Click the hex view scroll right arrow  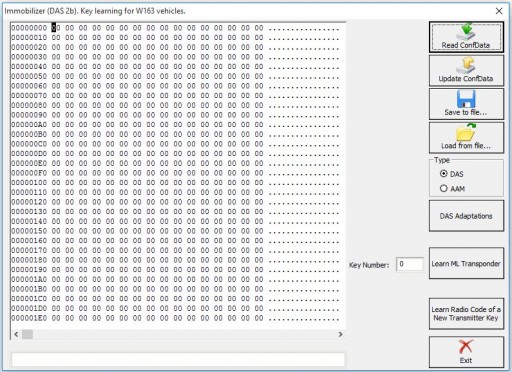[340, 334]
